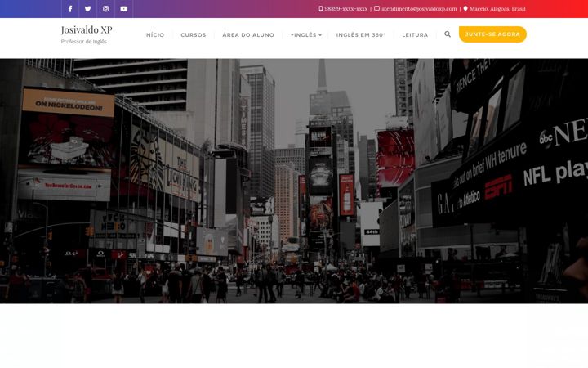Click the location pin icon

tap(465, 9)
